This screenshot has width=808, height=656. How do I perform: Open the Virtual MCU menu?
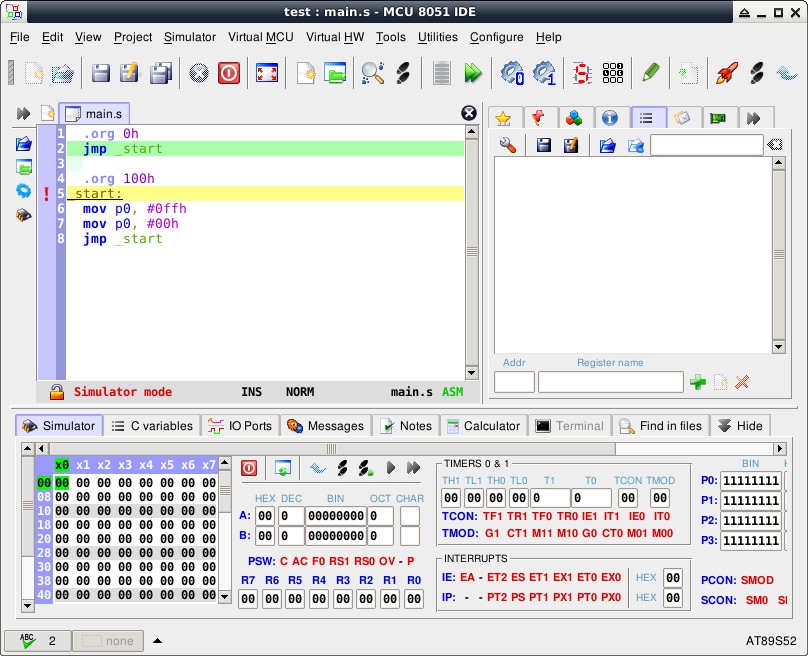260,37
